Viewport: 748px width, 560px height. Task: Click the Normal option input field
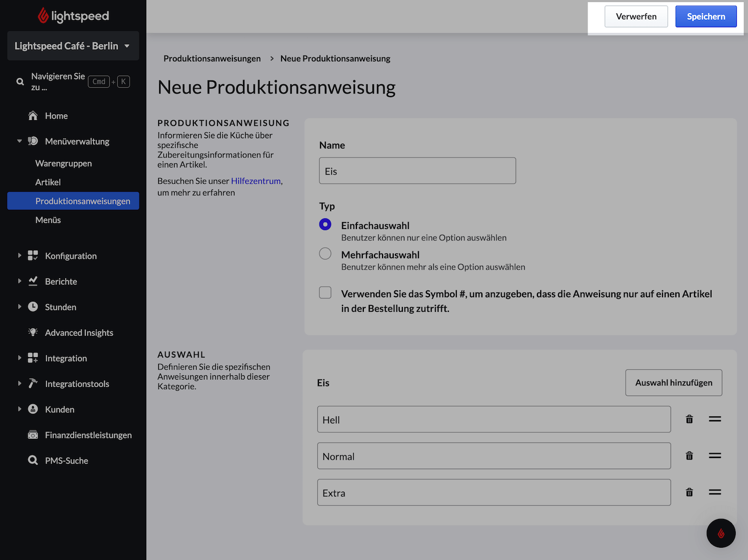(494, 456)
